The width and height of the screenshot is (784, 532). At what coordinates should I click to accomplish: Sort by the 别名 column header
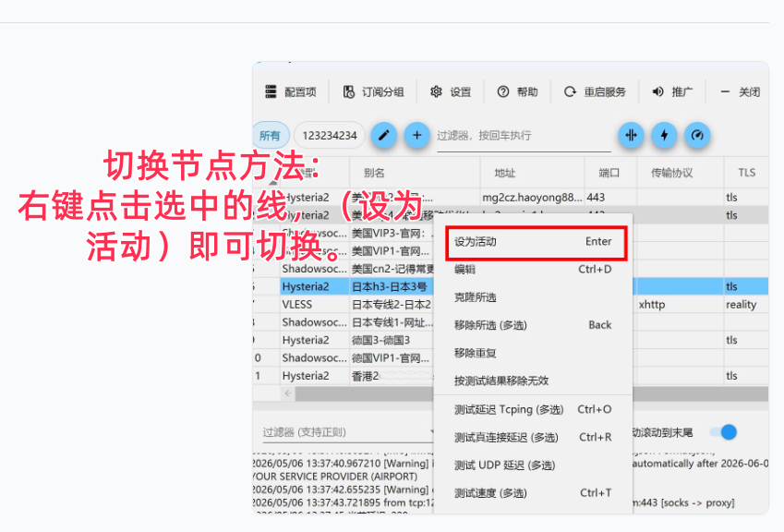pyautogui.click(x=415, y=173)
